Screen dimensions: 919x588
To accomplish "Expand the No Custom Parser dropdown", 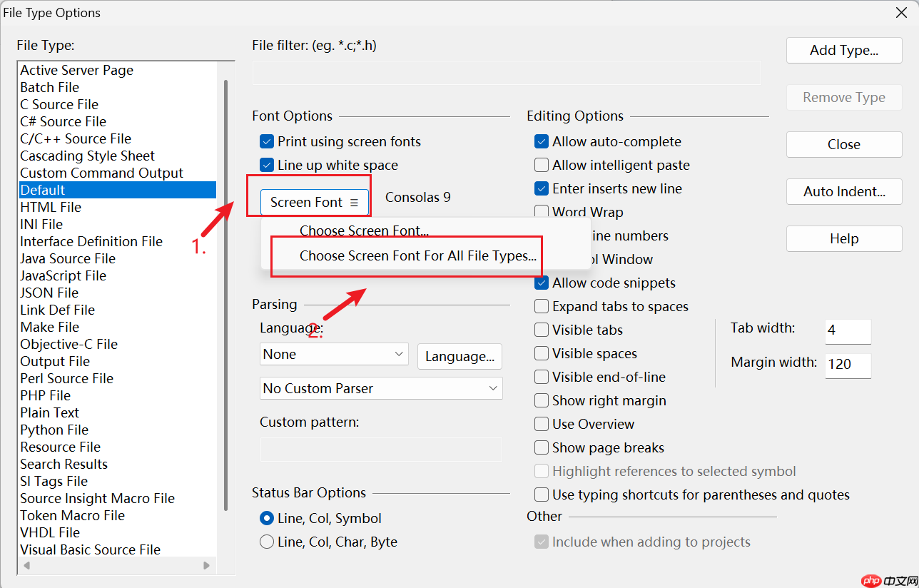I will 380,389.
